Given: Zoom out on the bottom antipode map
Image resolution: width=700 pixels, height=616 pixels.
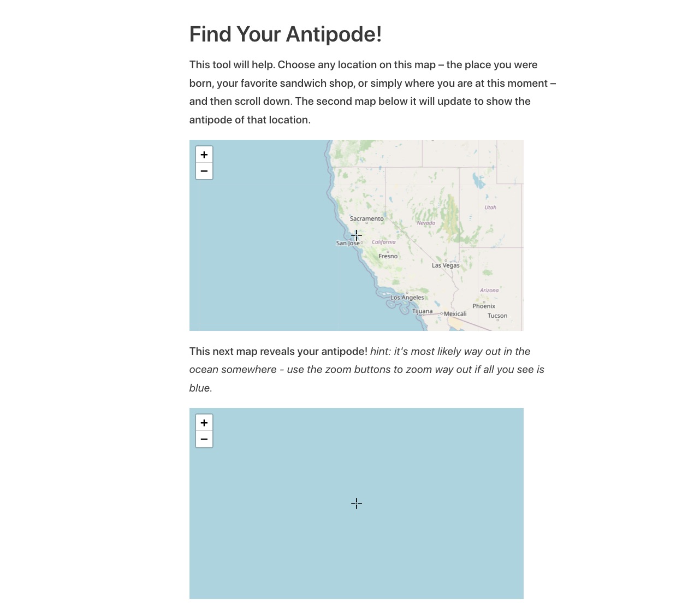Looking at the screenshot, I should click(x=204, y=439).
